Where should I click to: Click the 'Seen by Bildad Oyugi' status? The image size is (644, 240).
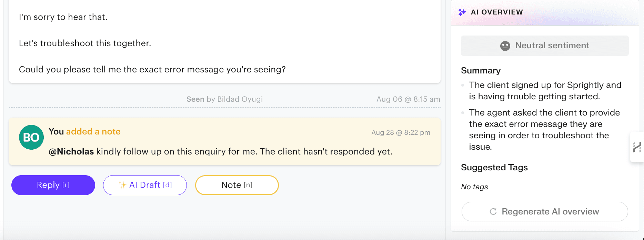[224, 99]
